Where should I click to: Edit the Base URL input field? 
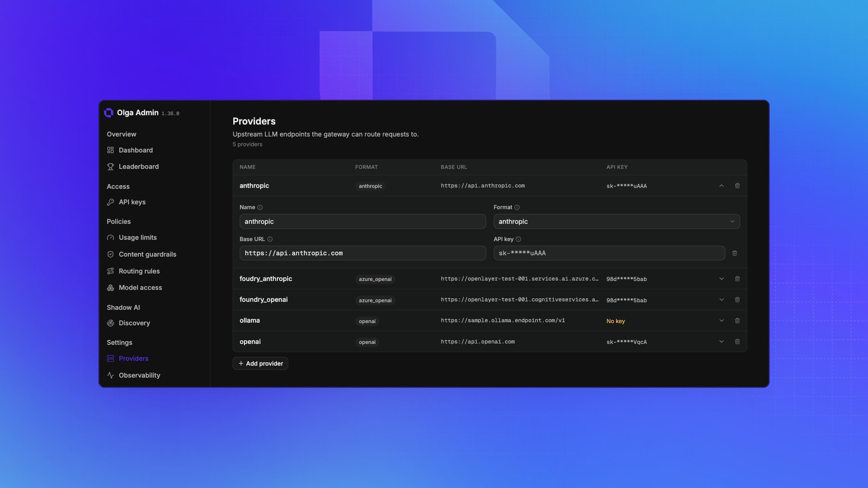click(363, 253)
